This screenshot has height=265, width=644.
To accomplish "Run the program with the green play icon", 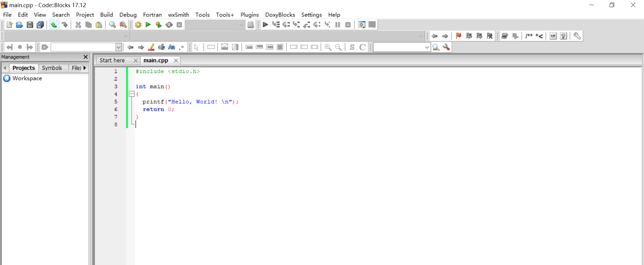I will [148, 25].
